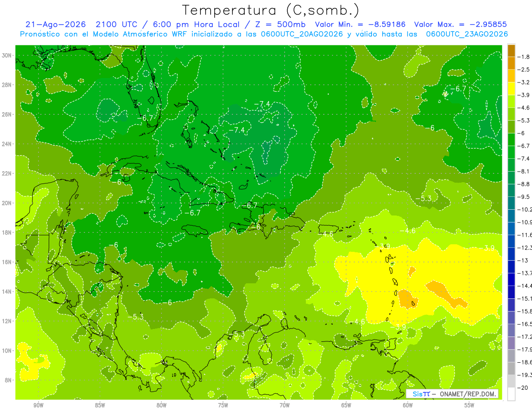Click the -8.1 colorbar scale label

pyautogui.click(x=524, y=171)
